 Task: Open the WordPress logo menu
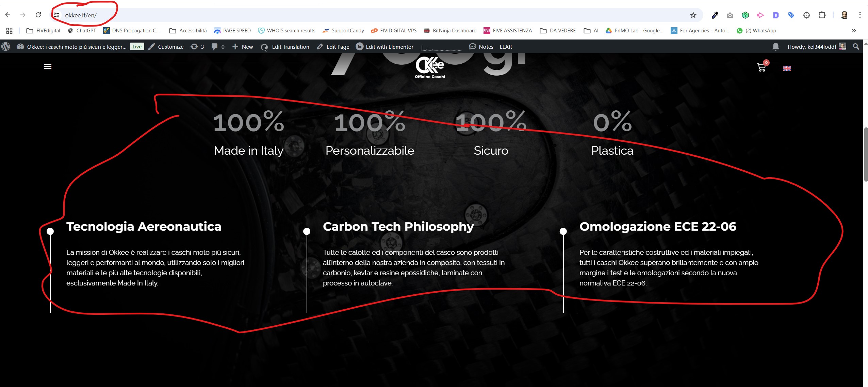(x=6, y=47)
